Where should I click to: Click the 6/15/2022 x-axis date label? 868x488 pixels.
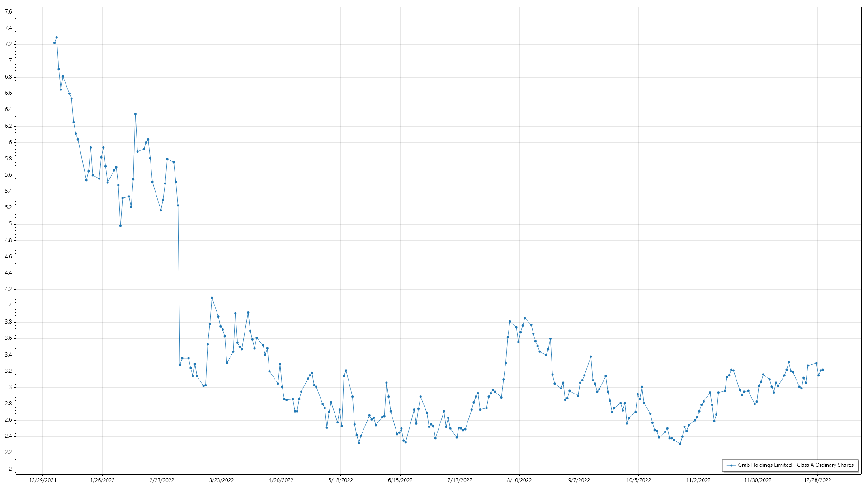(x=400, y=480)
